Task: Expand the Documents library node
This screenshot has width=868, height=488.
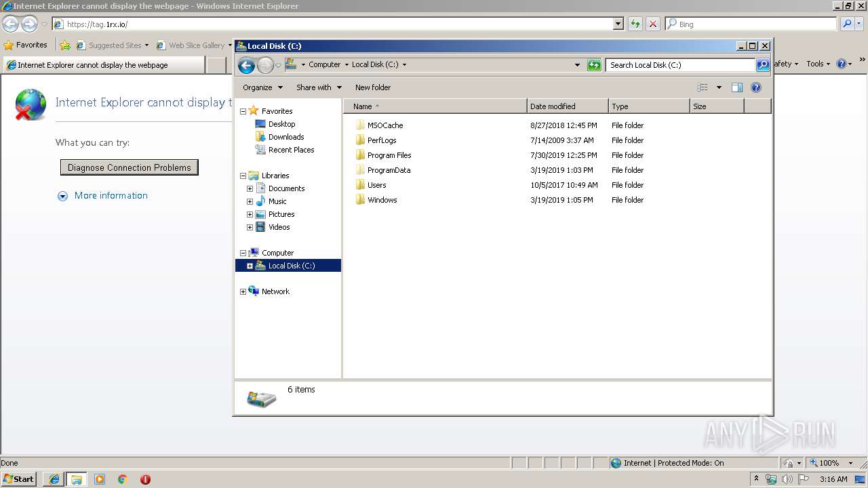Action: (x=250, y=188)
